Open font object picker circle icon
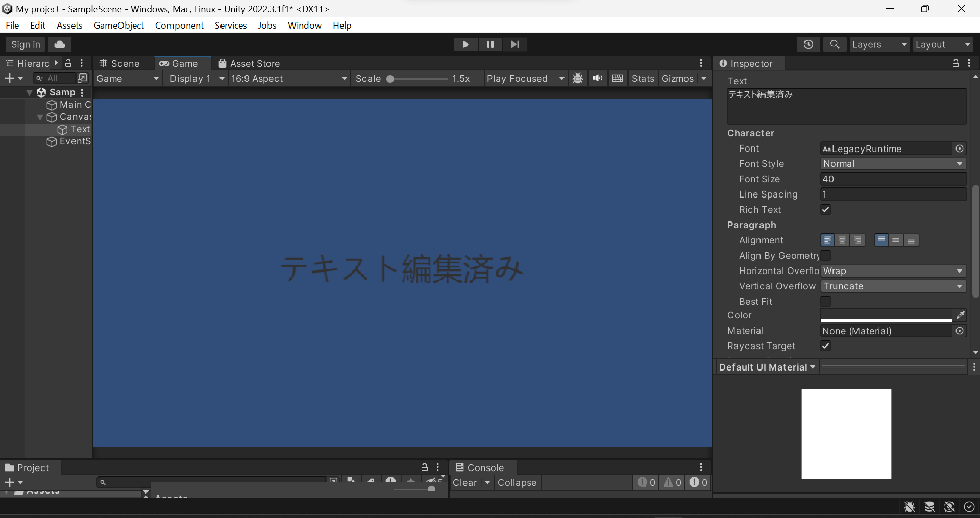980x518 pixels. click(960, 149)
